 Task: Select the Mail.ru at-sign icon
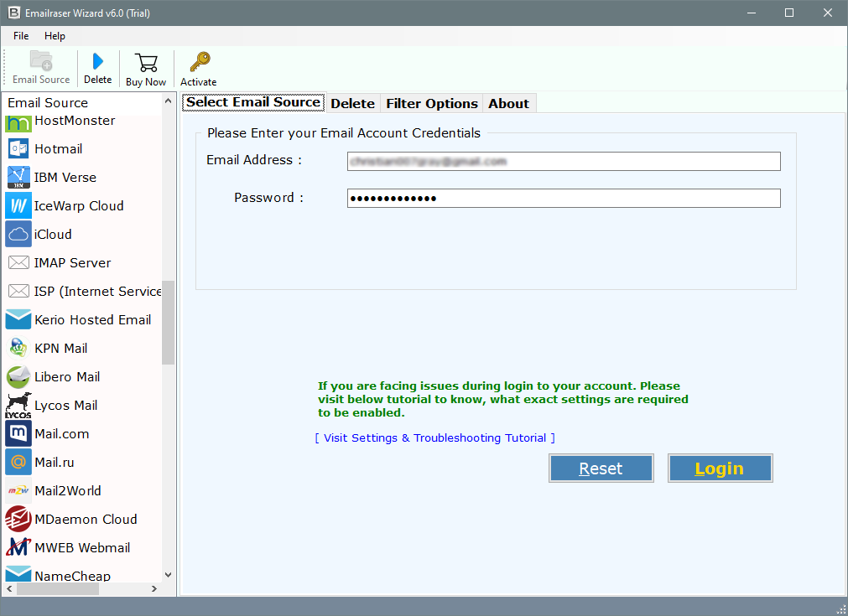[18, 462]
